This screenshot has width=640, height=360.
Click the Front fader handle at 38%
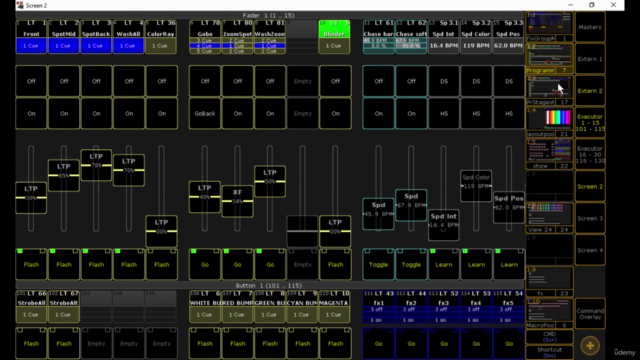click(x=31, y=198)
